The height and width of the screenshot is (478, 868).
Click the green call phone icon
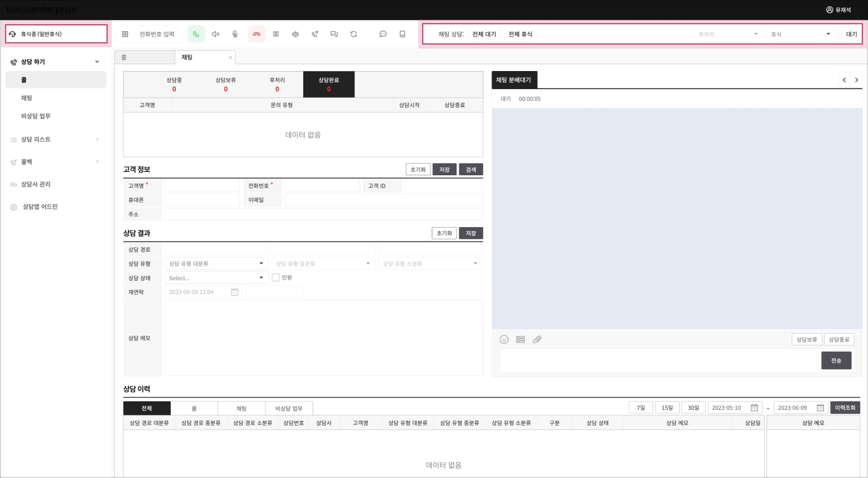(x=196, y=34)
